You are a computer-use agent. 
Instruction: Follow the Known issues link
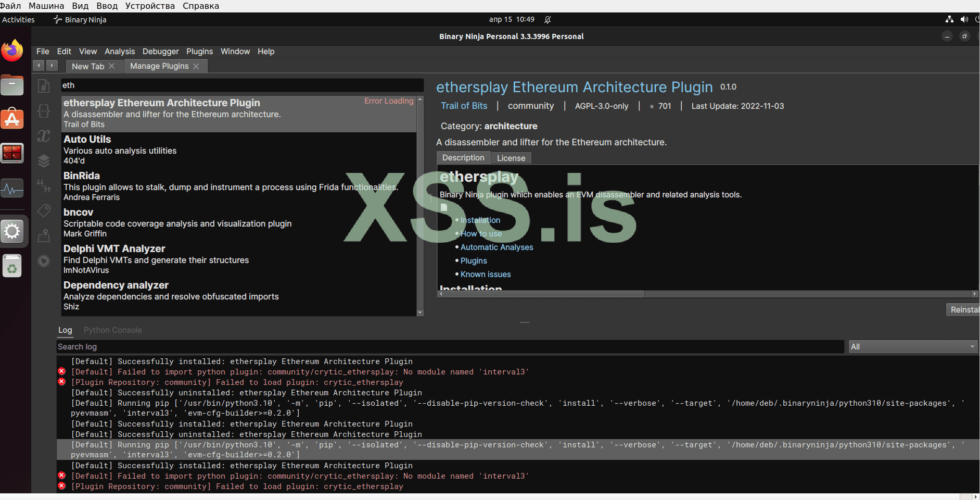pyautogui.click(x=486, y=274)
